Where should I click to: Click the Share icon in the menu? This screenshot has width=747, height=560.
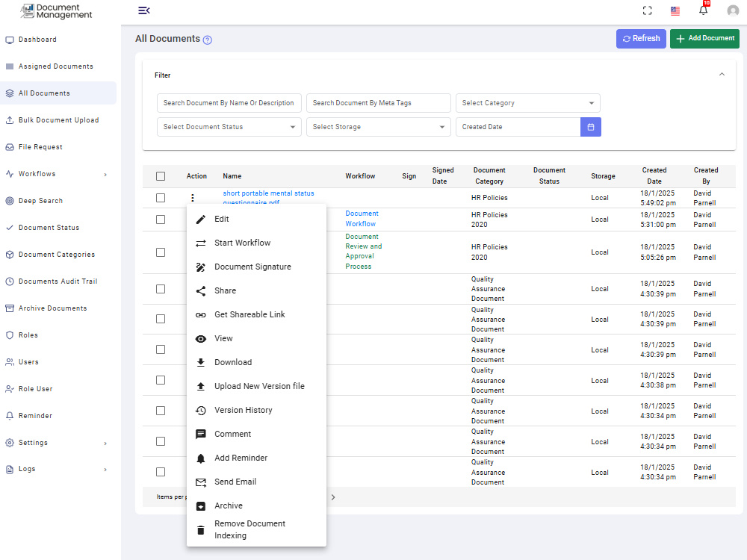pyautogui.click(x=201, y=291)
